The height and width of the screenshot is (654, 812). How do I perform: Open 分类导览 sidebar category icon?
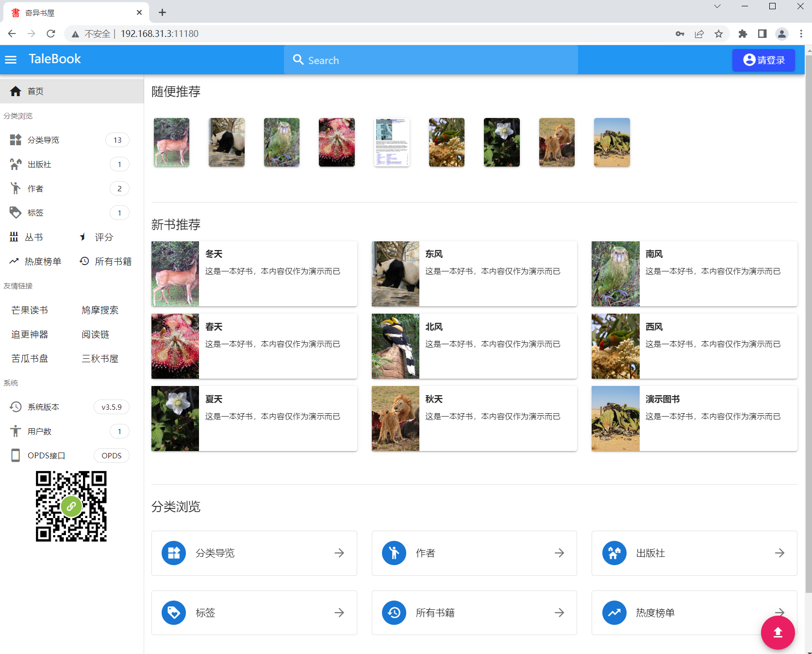(x=16, y=140)
